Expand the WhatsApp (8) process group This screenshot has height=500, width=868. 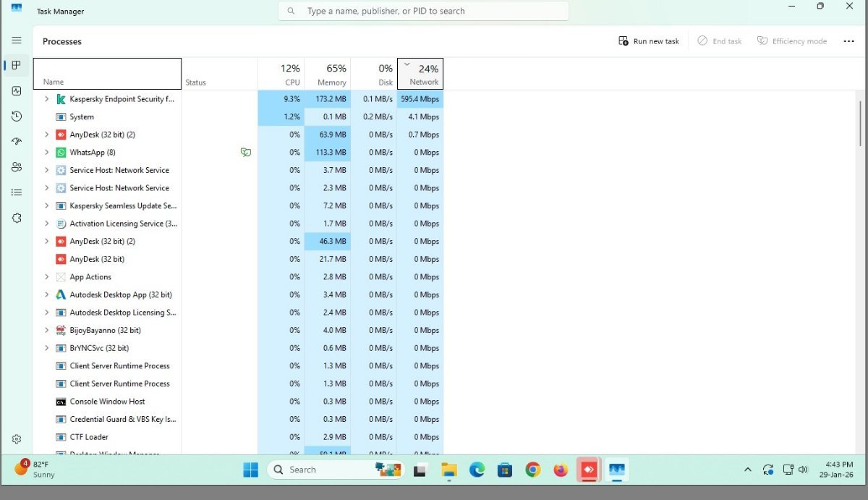pos(47,153)
